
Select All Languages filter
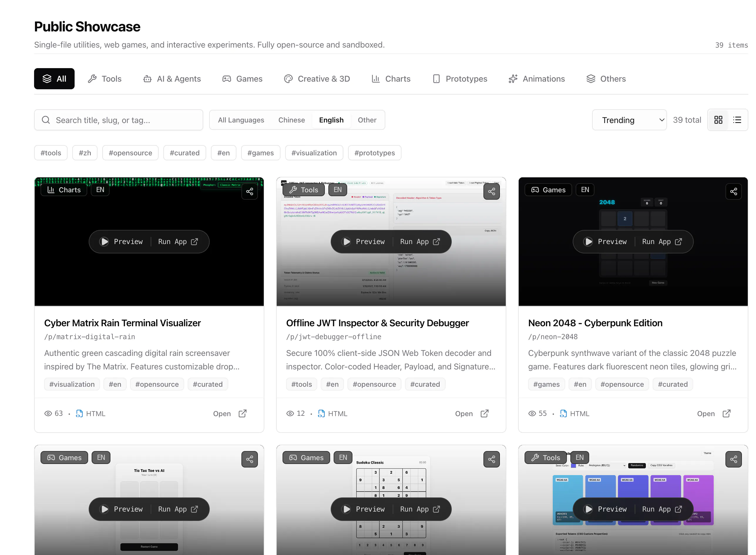pos(241,120)
